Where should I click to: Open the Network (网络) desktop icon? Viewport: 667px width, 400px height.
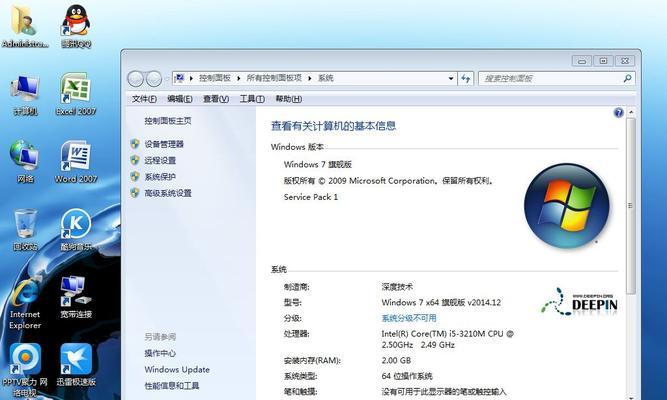pyautogui.click(x=25, y=162)
